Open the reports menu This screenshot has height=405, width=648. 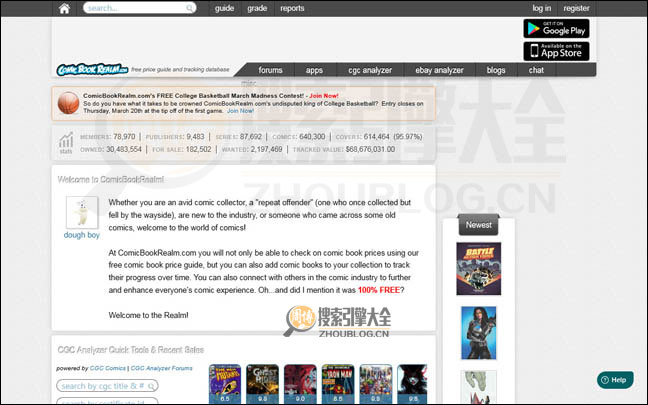coord(292,8)
